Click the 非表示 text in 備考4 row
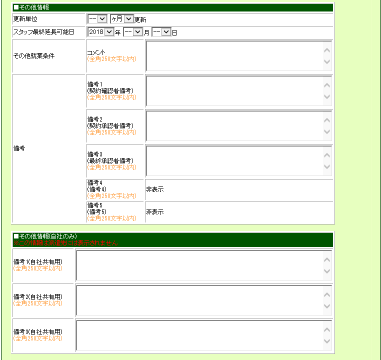The height and width of the screenshot is (360, 381). [155, 190]
